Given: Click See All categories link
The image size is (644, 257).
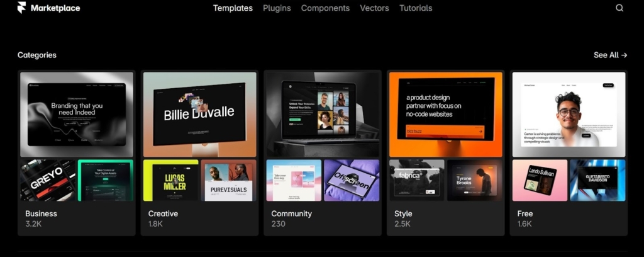Looking at the screenshot, I should 610,55.
